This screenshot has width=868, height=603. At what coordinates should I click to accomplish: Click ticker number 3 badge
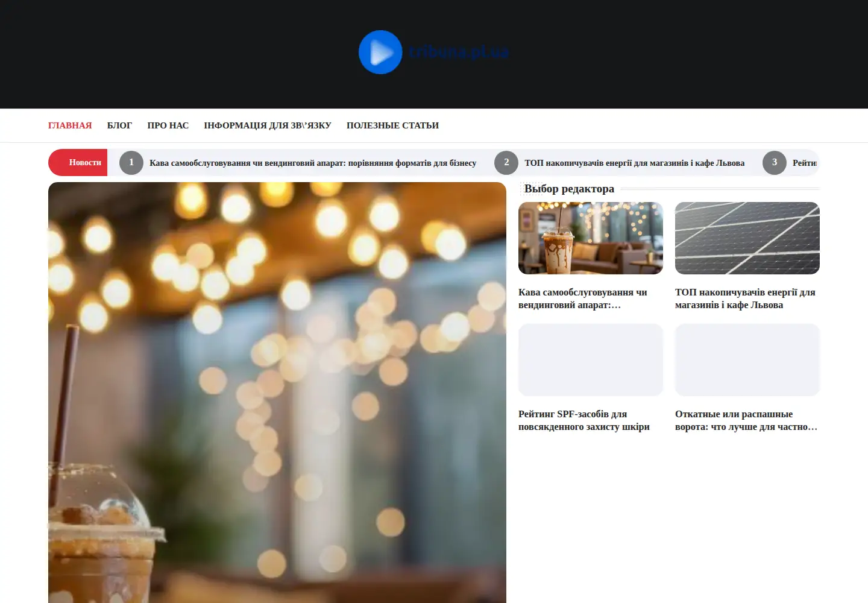(x=775, y=162)
